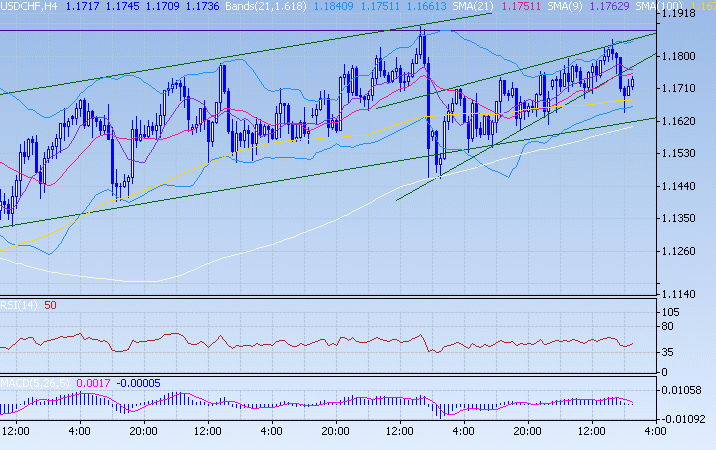Click the USDCHF,H4 symbol label
The width and height of the screenshot is (716, 450).
(x=29, y=7)
